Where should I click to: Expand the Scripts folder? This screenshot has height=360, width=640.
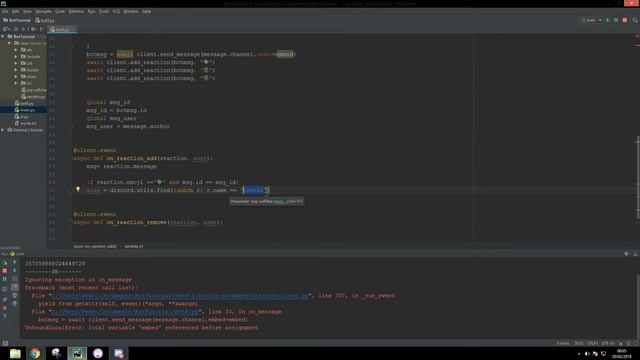click(16, 70)
